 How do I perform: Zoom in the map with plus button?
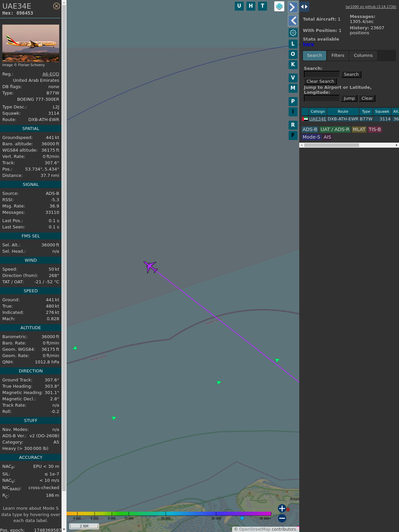click(282, 508)
